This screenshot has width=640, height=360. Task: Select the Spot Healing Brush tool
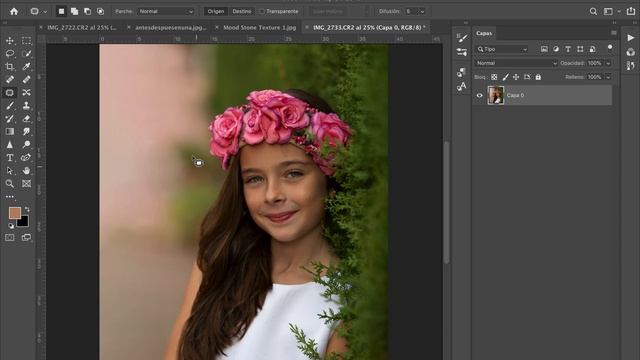[10, 80]
